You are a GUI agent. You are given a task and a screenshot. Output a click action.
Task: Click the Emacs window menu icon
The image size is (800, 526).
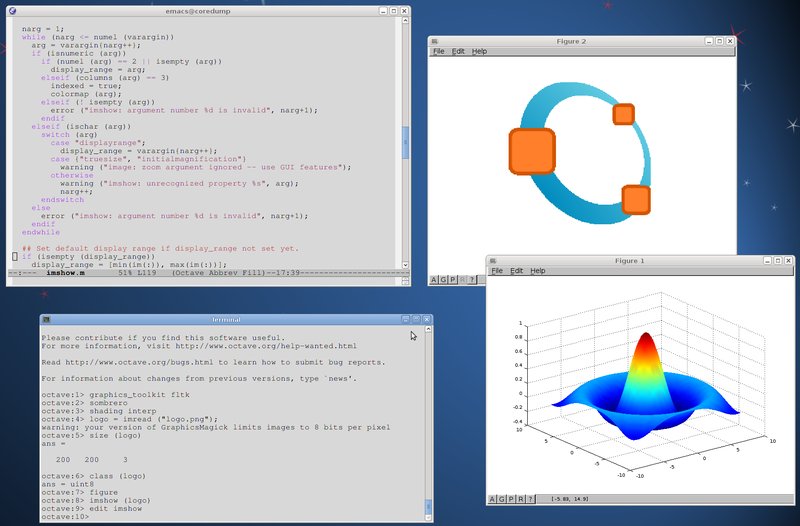click(12, 11)
